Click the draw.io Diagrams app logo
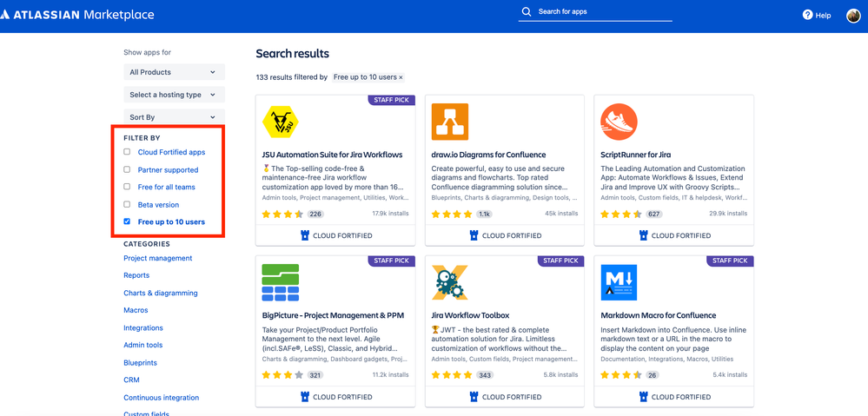The width and height of the screenshot is (868, 416). (450, 122)
